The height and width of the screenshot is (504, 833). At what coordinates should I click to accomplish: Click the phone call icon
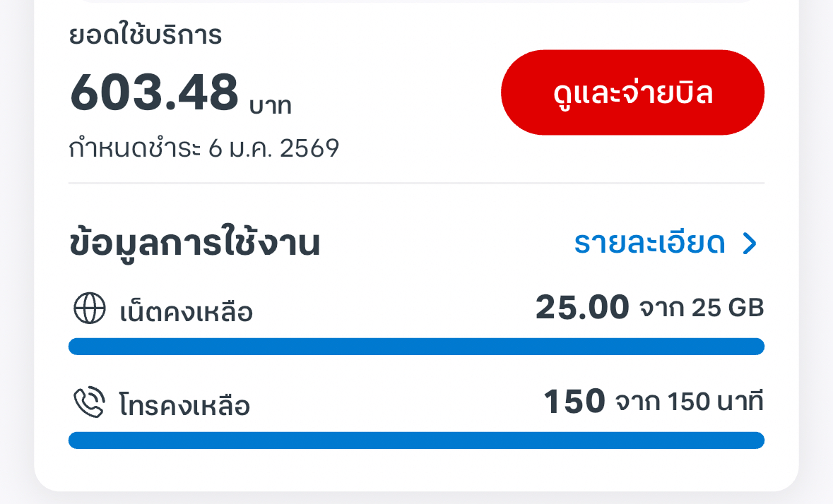[x=90, y=403]
